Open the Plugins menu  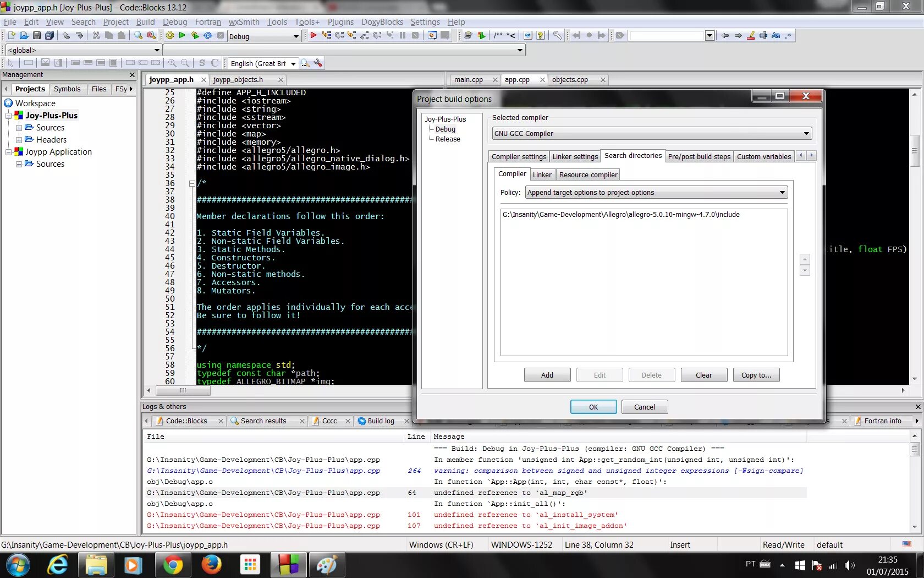(x=340, y=22)
